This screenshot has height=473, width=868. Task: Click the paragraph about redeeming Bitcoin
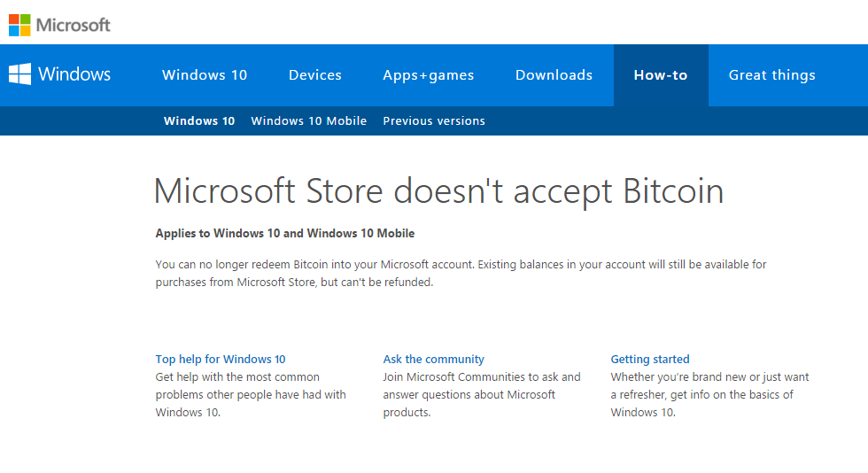tap(461, 274)
